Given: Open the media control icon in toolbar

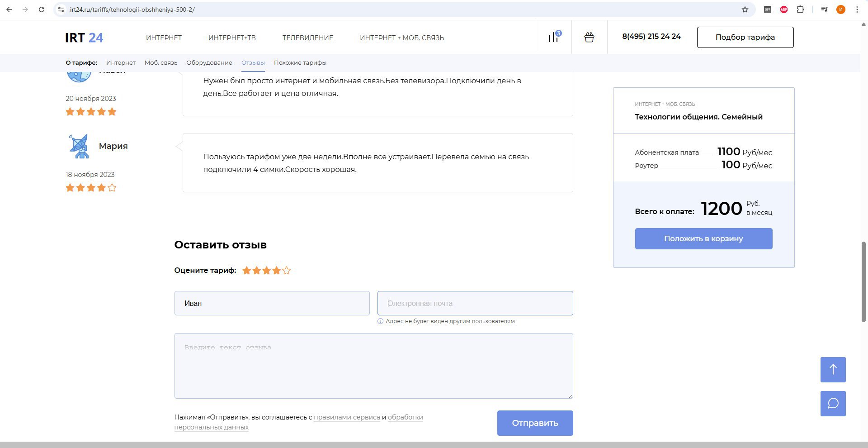Looking at the screenshot, I should pos(825,10).
